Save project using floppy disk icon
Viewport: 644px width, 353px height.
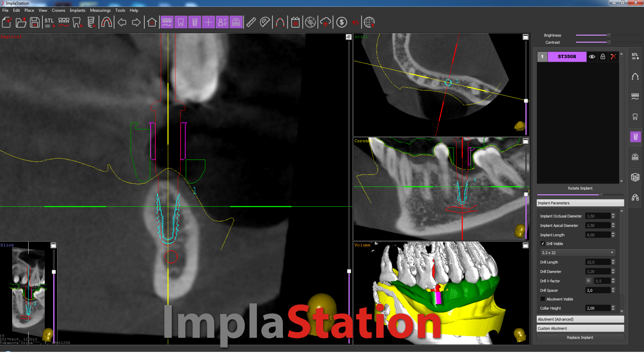coord(35,23)
